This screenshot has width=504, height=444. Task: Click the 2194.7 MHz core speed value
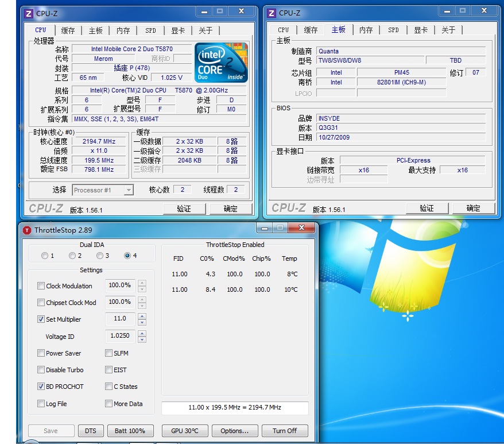click(x=99, y=141)
